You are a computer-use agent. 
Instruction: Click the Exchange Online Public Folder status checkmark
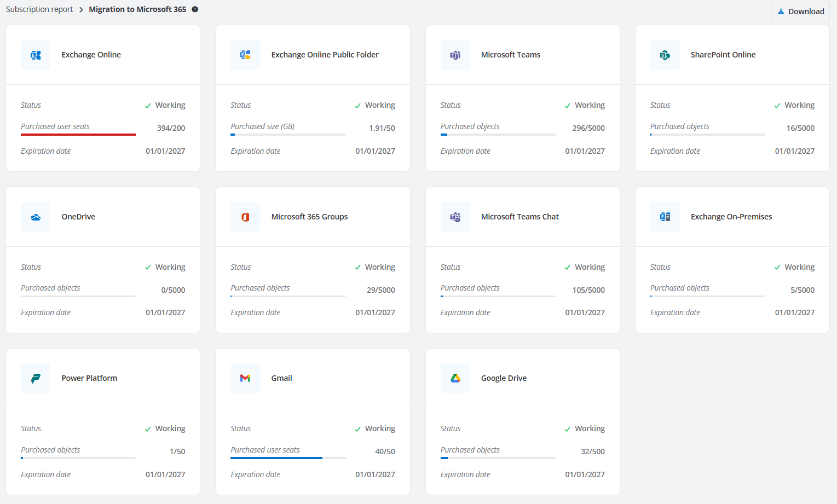(357, 106)
